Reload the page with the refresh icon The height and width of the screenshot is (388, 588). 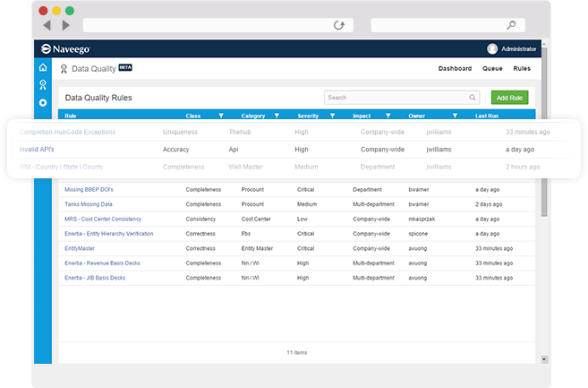[x=339, y=25]
